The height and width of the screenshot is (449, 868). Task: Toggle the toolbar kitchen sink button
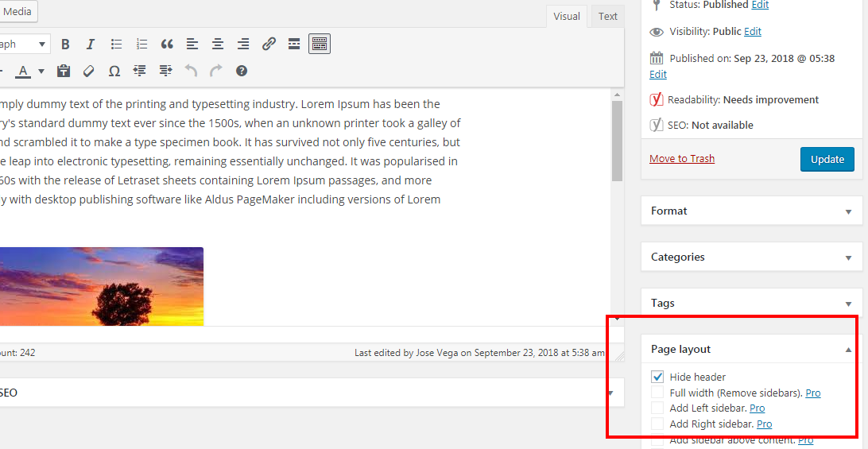point(320,45)
